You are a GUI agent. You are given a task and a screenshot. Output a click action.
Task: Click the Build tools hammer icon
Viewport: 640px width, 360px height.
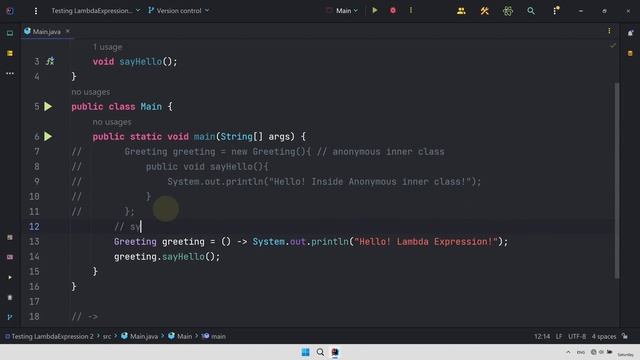pyautogui.click(x=484, y=11)
